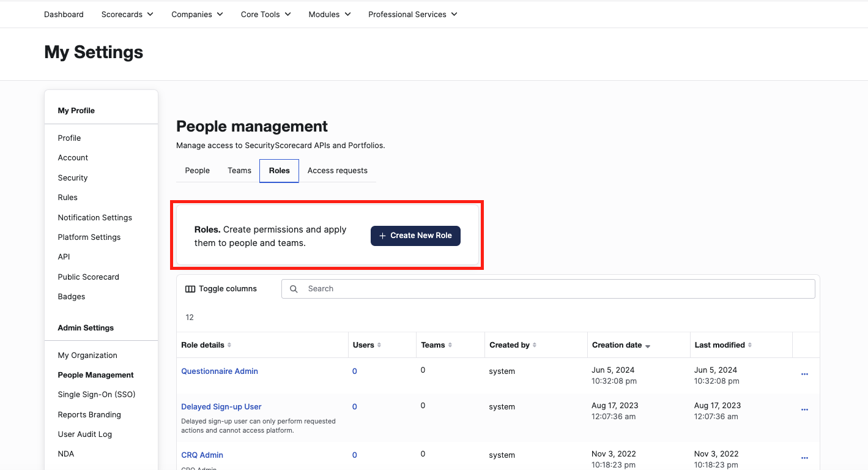
Task: Click the role count '12' text
Action: click(x=190, y=318)
